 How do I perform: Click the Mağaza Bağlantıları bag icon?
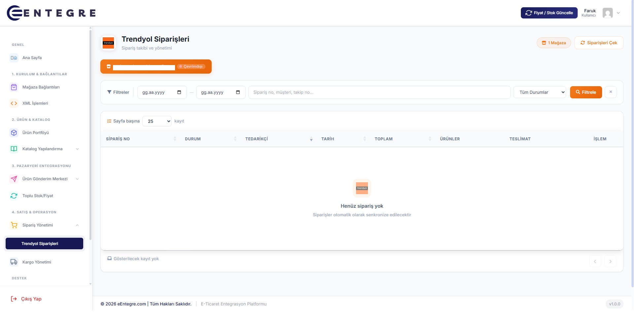(x=14, y=87)
